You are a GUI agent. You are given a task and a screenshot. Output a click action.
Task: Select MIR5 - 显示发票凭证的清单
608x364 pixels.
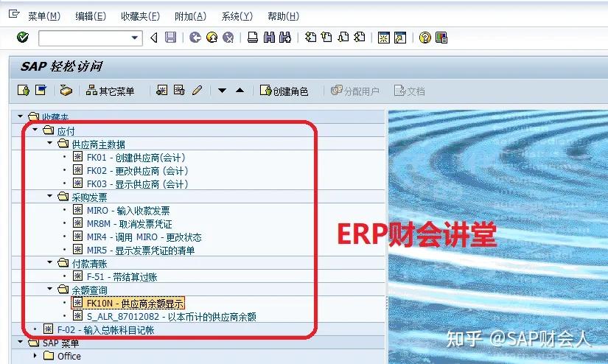(140, 250)
